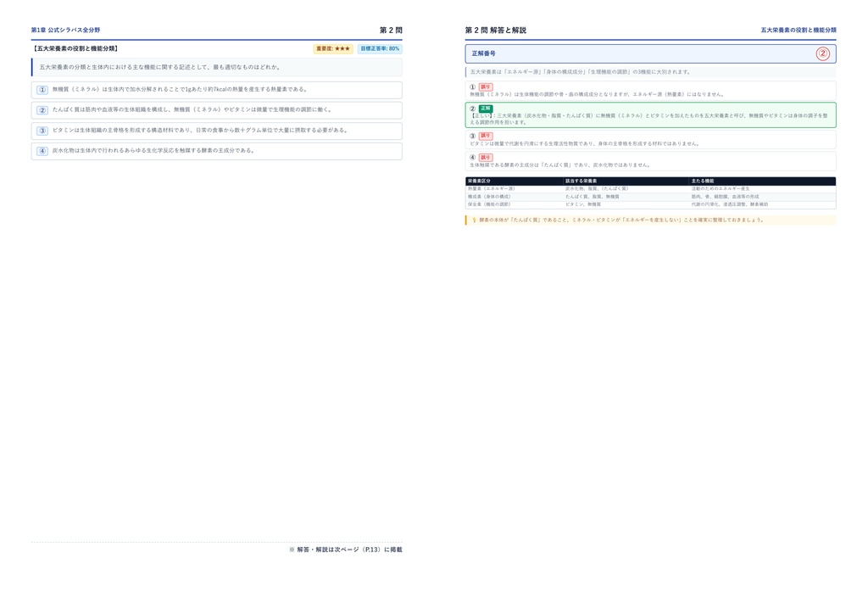Click the explanation ビタミンは微量で代謝を円滑にする
This screenshot has width=868, height=614.
point(585,143)
